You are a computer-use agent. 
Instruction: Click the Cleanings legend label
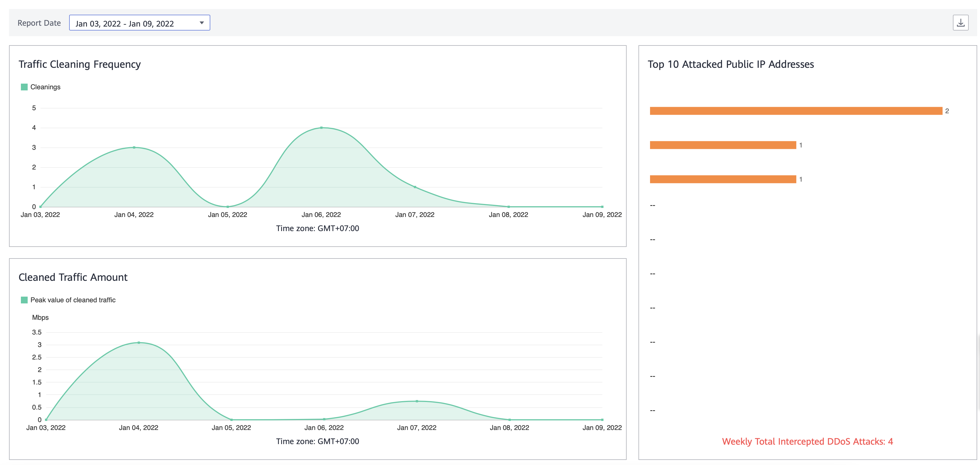(45, 87)
